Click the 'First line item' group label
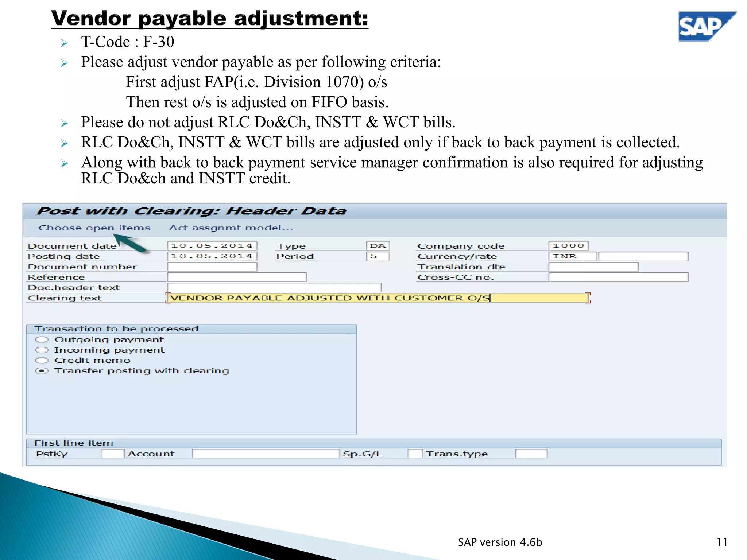Screen dimensions: 747x560 74,443
